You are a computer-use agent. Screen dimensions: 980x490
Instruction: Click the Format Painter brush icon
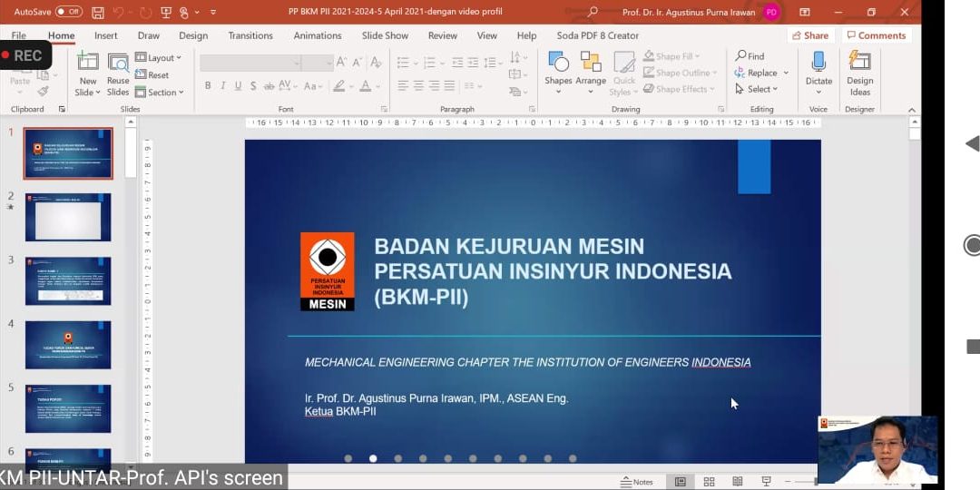(43, 92)
